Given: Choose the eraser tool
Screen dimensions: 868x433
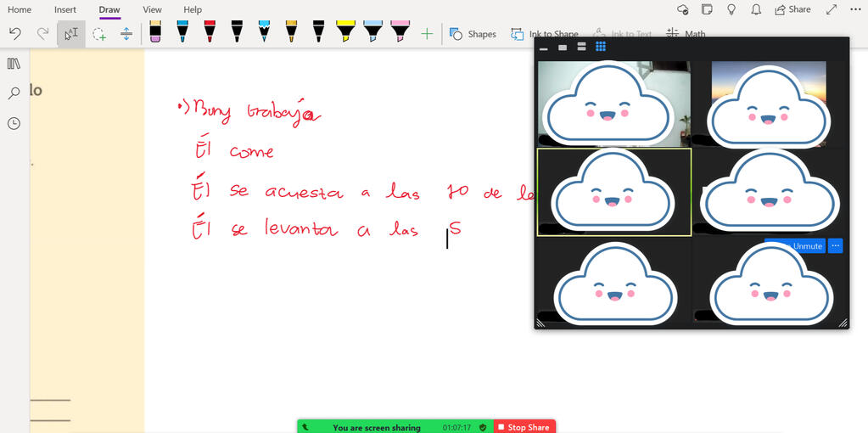Looking at the screenshot, I should 154,32.
